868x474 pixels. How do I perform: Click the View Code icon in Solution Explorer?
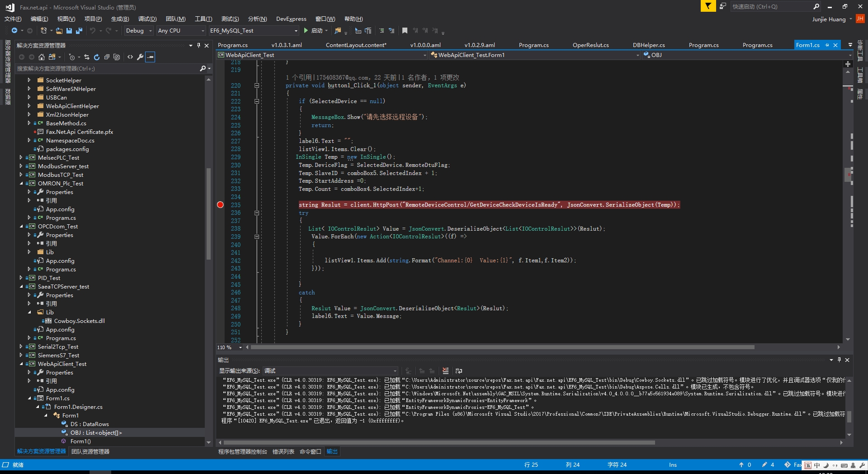click(x=130, y=57)
